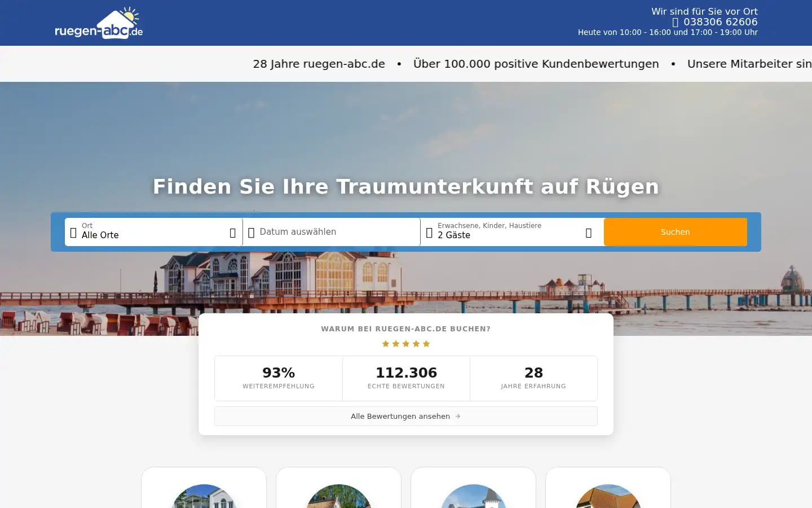Select the 93% Weiterempfehlung statistic
The width and height of the screenshot is (812, 508).
tap(279, 378)
